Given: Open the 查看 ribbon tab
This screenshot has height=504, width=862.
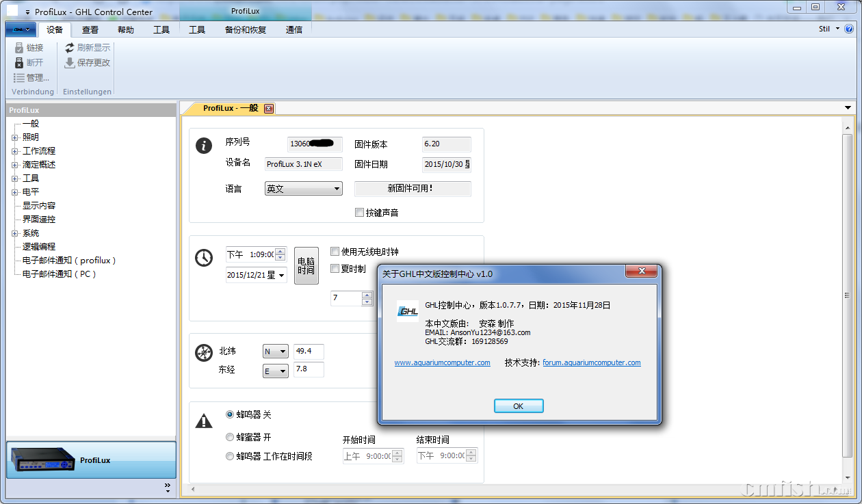Looking at the screenshot, I should 90,30.
